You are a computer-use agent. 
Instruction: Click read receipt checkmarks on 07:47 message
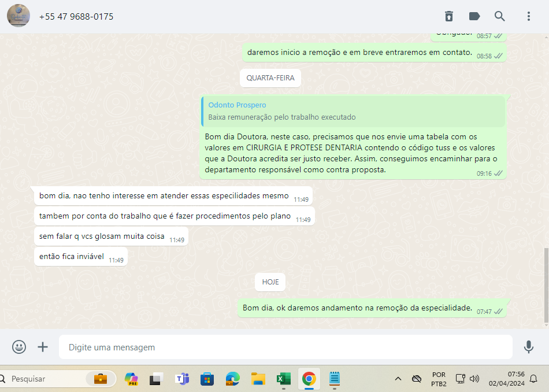pos(498,312)
